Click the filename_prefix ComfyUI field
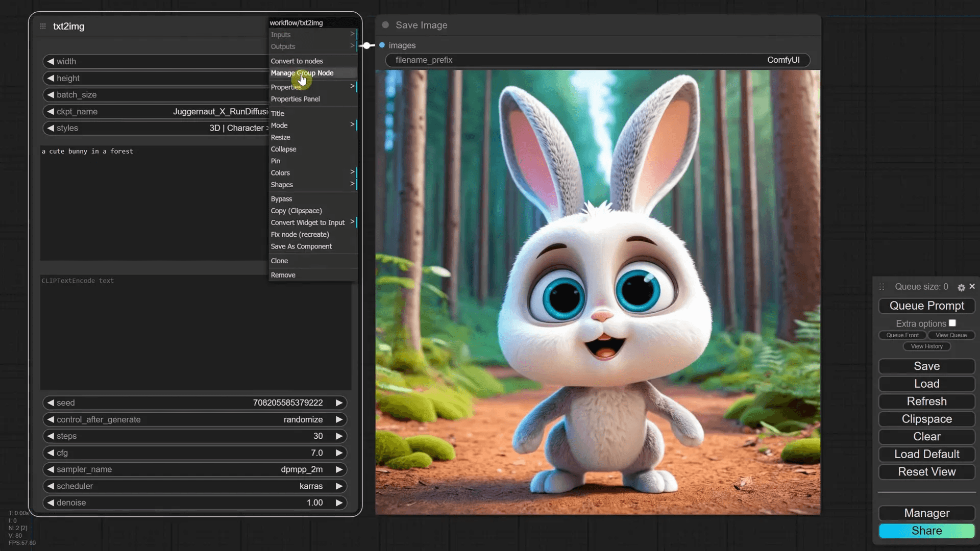The image size is (980, 551). [x=597, y=60]
